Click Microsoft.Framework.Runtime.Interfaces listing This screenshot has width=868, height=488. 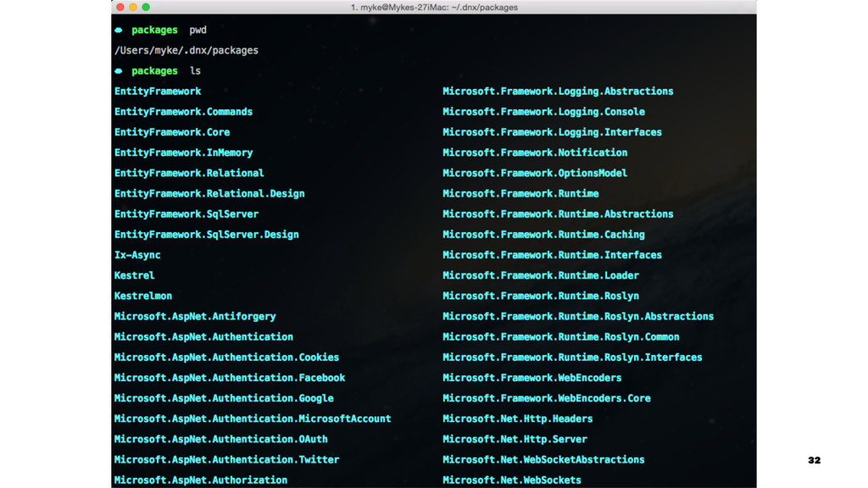click(x=552, y=255)
